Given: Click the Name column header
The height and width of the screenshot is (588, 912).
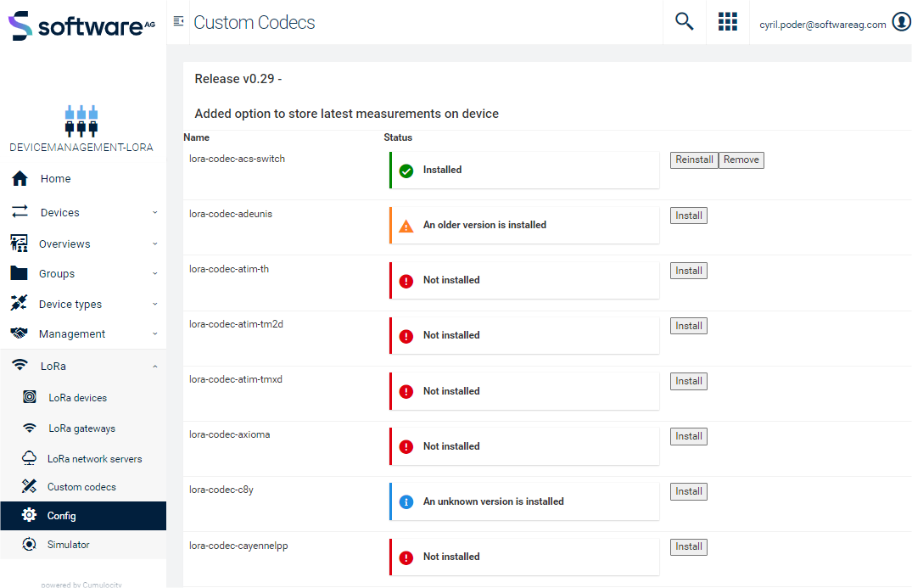Looking at the screenshot, I should click(197, 137).
